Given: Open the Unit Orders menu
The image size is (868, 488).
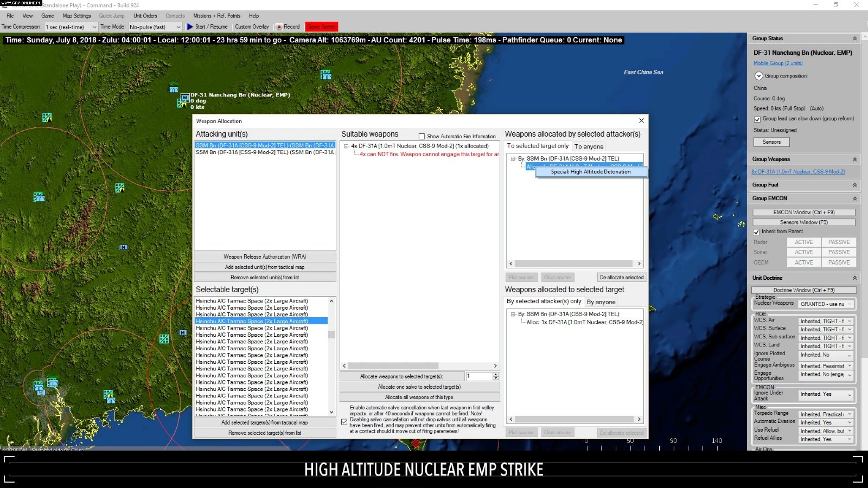Looking at the screenshot, I should click(144, 16).
